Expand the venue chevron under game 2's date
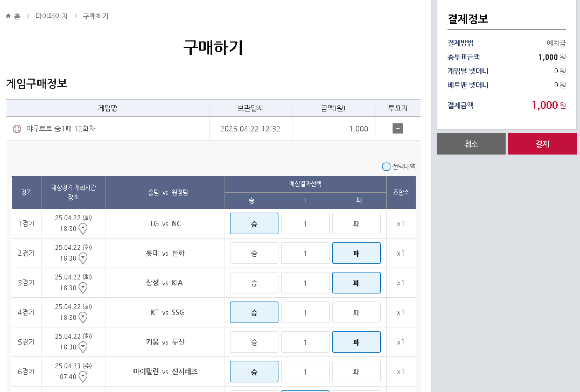 point(82,258)
